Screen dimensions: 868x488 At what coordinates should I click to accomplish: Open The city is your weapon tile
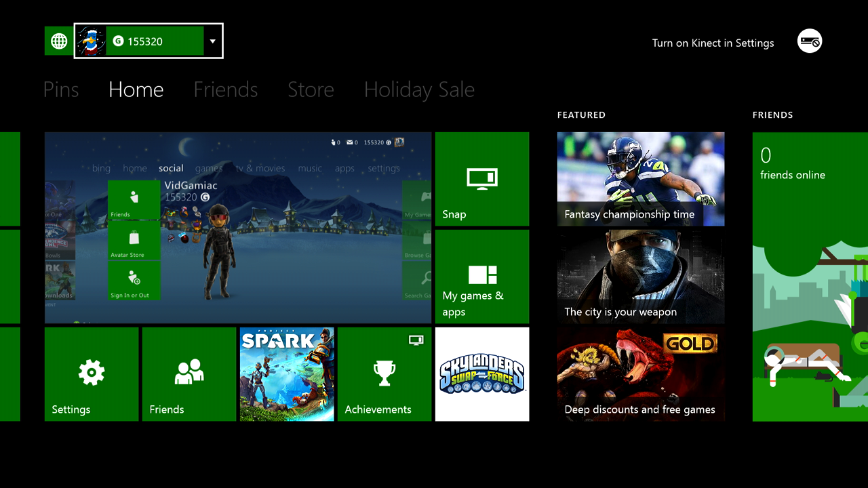coord(641,277)
